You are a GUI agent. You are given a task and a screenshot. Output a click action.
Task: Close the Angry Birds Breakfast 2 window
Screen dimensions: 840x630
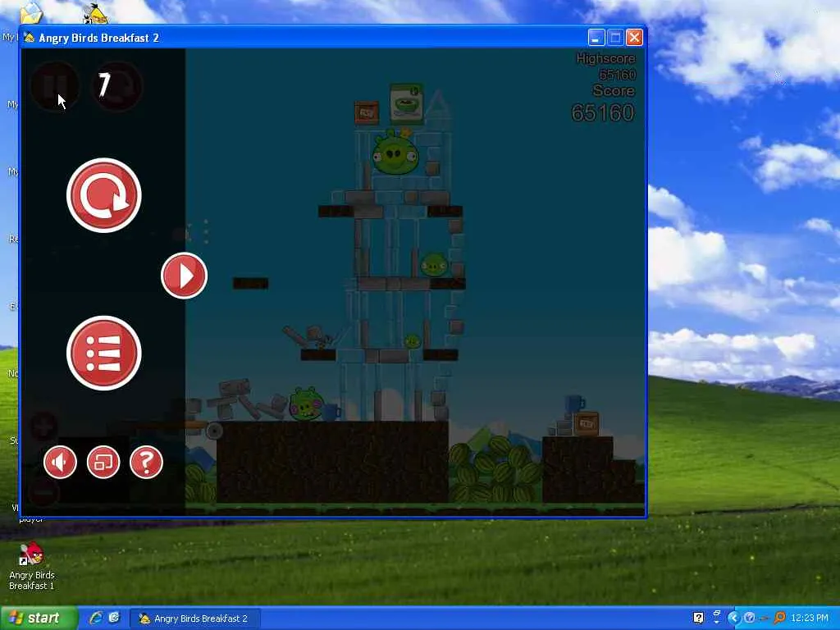click(635, 38)
